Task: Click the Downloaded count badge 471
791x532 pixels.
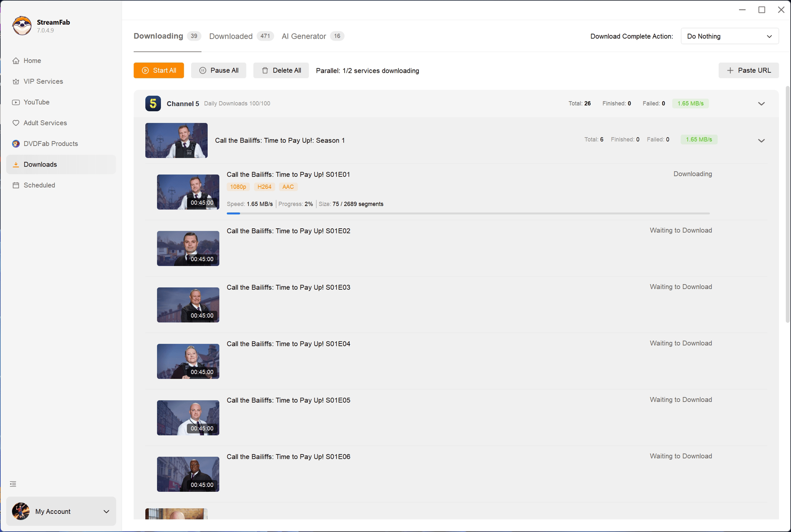Action: pos(265,36)
